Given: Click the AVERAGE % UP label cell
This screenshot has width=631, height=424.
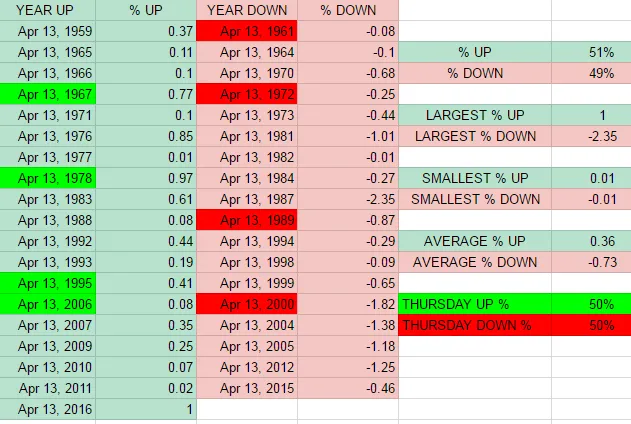Looking at the screenshot, I should pos(475,241).
